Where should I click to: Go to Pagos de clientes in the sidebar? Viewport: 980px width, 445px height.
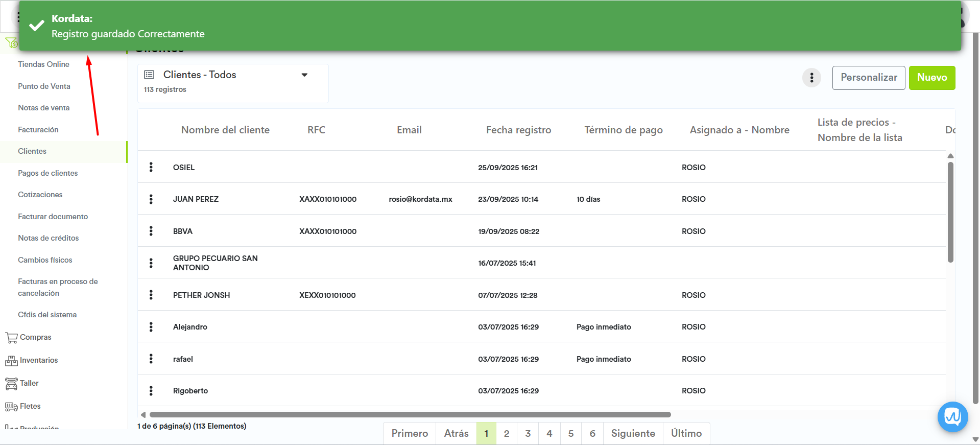pos(48,173)
